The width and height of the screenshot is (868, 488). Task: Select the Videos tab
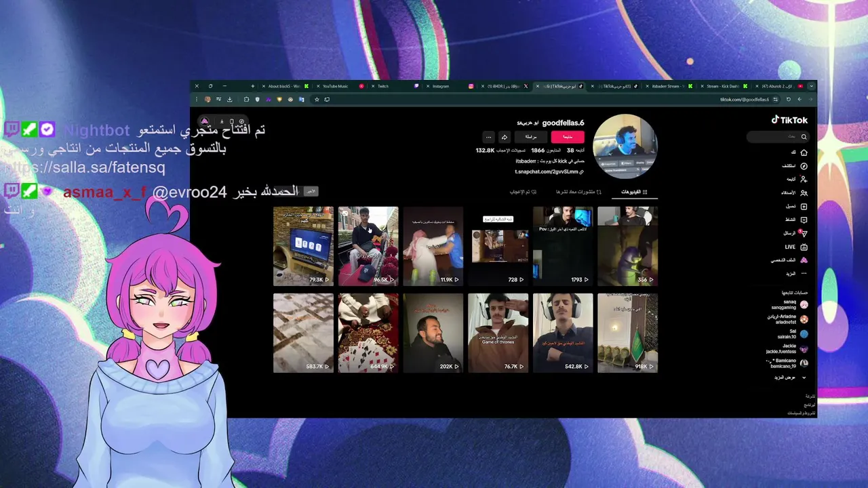coord(635,192)
